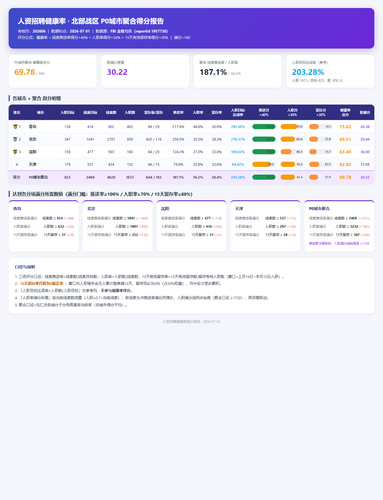Click the orange highlighted text in note 2
Screen dimensions: 383x500
42,284
